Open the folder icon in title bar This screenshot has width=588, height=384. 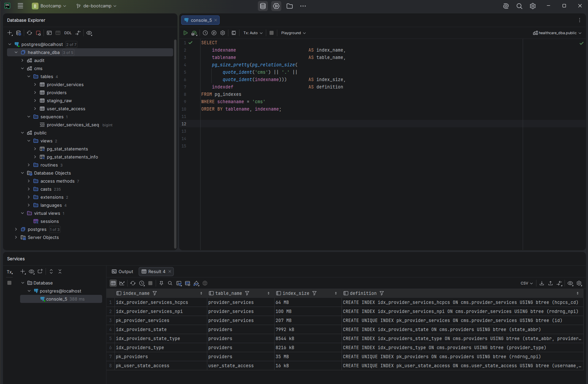click(290, 6)
